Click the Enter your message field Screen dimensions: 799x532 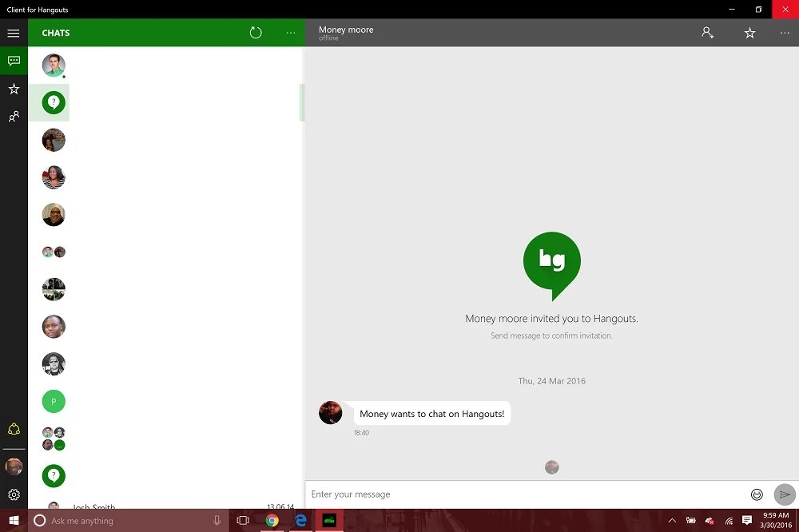click(527, 494)
